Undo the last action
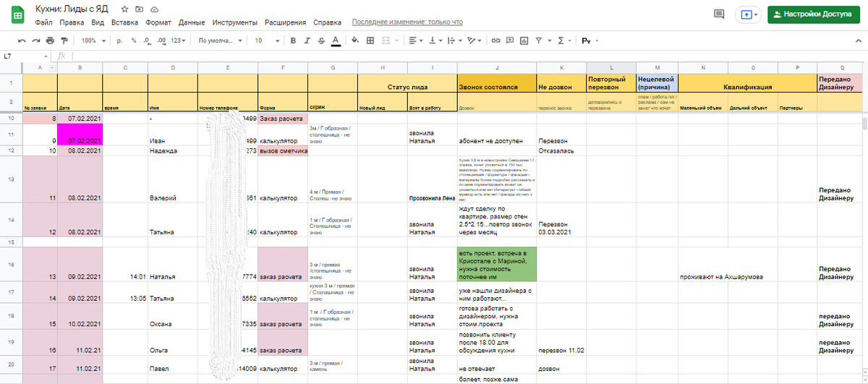 point(22,40)
